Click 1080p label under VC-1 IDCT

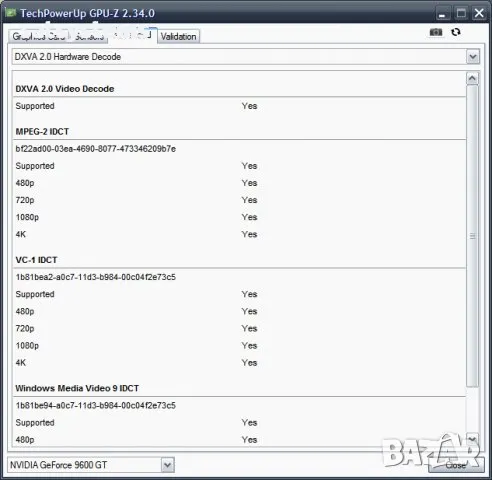tap(27, 346)
